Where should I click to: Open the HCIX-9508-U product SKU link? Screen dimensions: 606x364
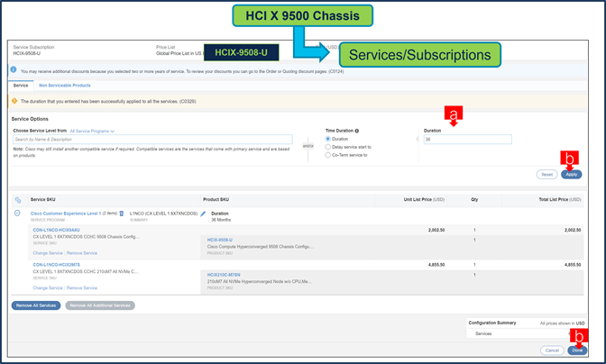[x=219, y=240]
